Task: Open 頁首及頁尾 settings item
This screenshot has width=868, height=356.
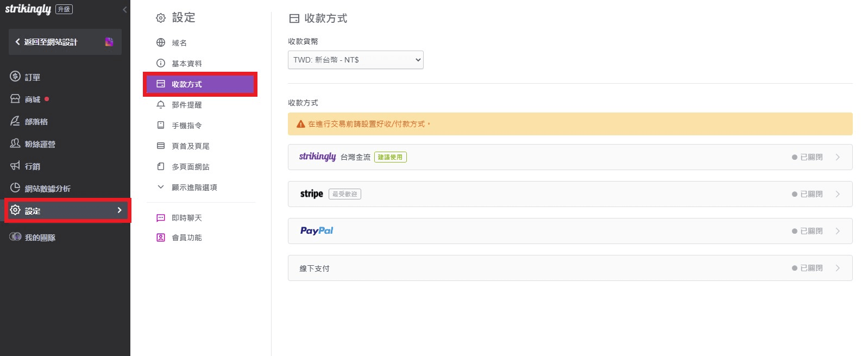Action: [x=190, y=146]
